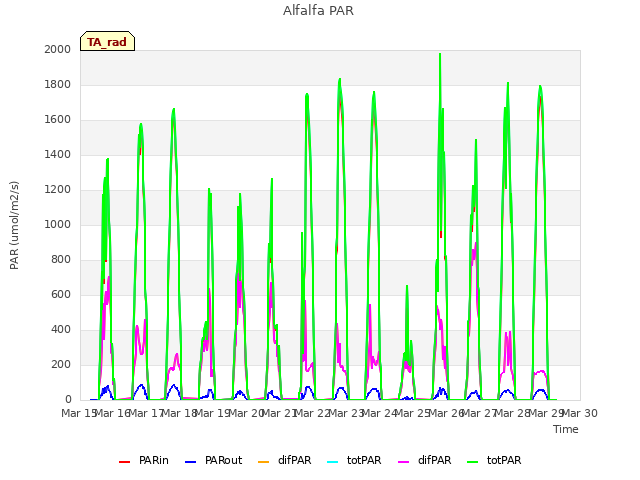Image resolution: width=640 pixels, height=480 pixels.
Task: Click the Mar 15 x-axis tick label
Action: (79, 413)
